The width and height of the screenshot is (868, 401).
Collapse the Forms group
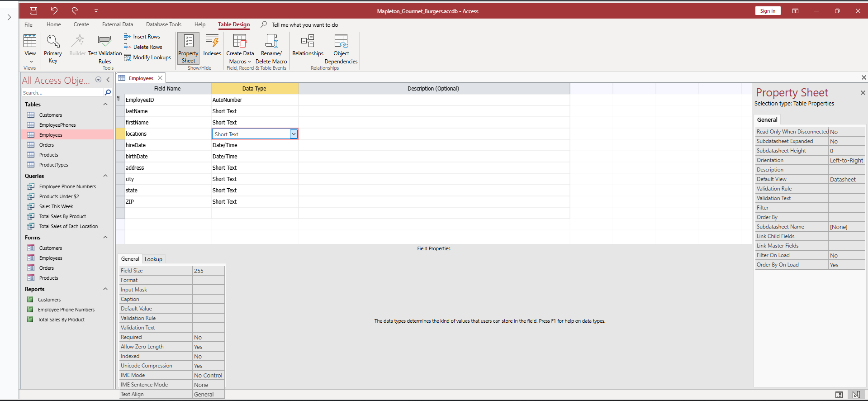[x=105, y=237]
